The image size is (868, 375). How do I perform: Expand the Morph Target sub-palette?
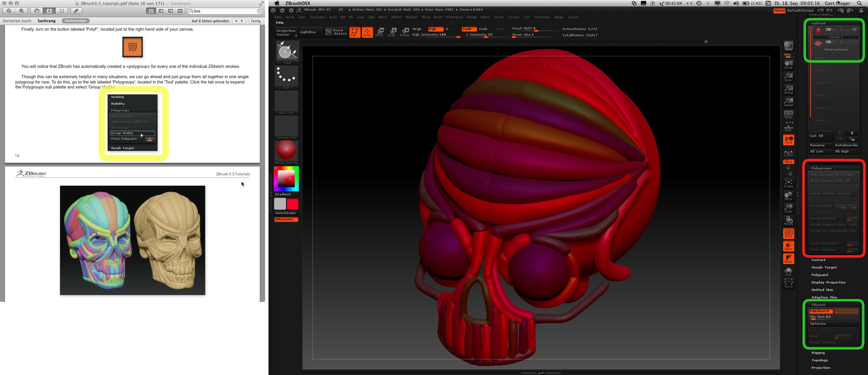(x=824, y=267)
